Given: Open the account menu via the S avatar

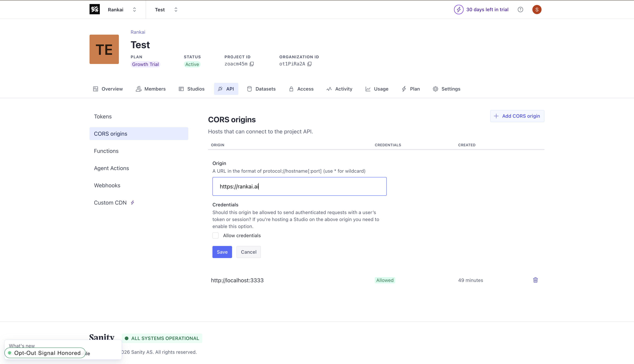Looking at the screenshot, I should click(537, 9).
